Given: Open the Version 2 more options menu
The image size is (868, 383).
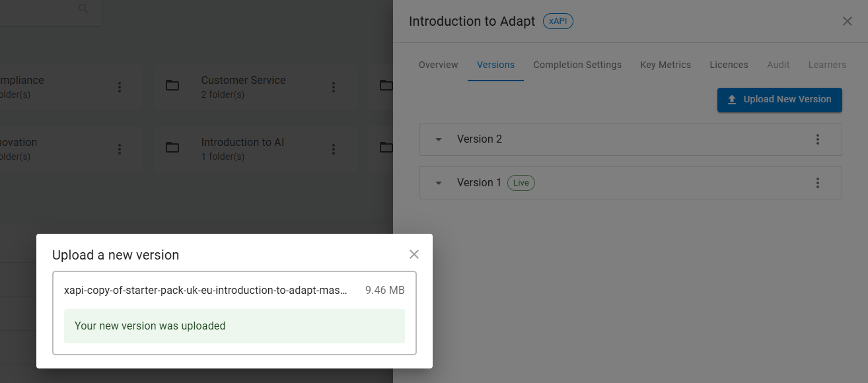Looking at the screenshot, I should point(818,139).
